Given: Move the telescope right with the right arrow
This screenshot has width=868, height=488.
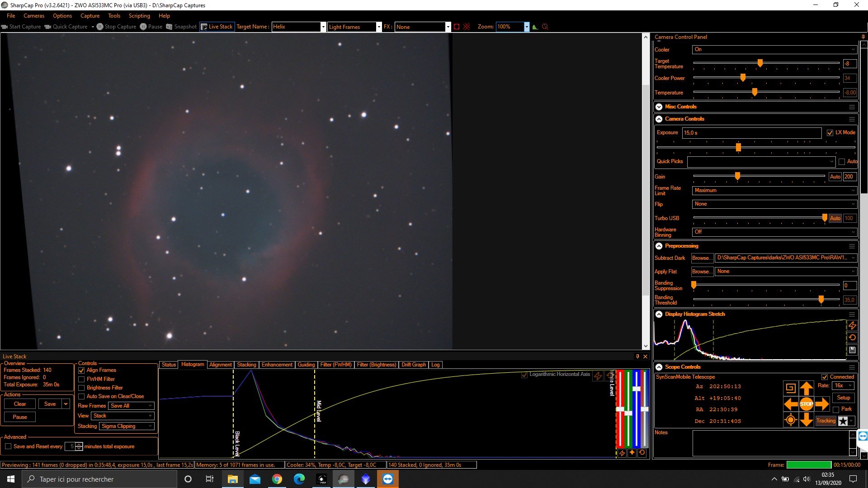Looking at the screenshot, I should tap(822, 404).
